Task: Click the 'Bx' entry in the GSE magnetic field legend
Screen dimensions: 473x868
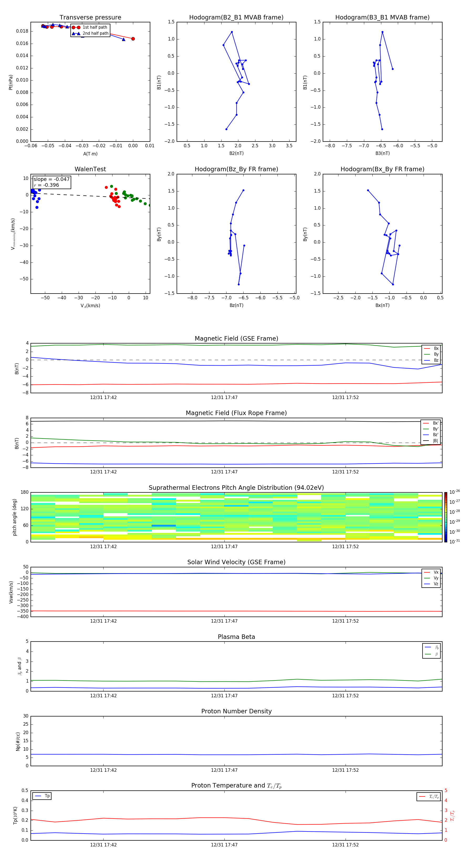Action: coord(431,349)
